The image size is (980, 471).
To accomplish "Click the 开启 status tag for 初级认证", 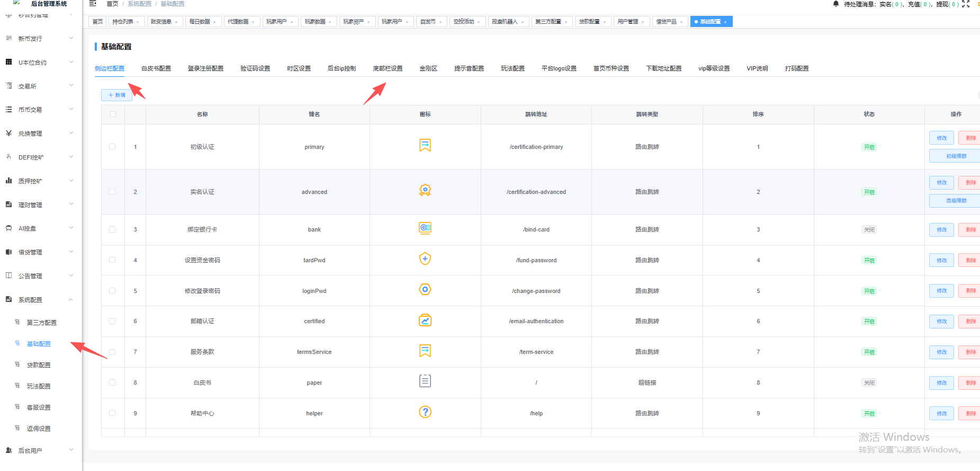I will pos(869,147).
